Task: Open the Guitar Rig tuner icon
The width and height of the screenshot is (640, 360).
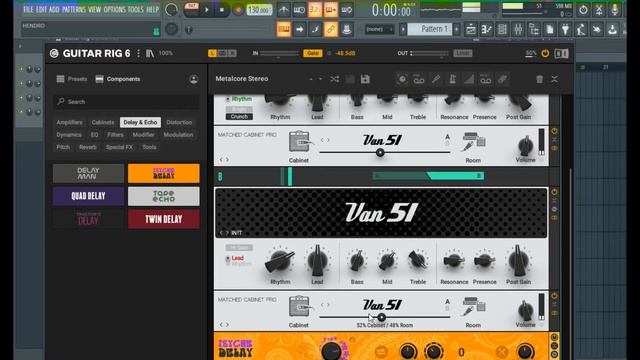Action: click(436, 79)
